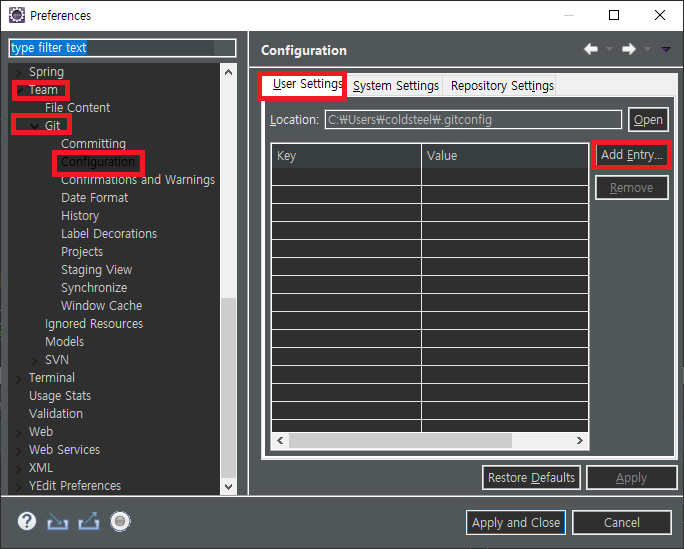Open the forward history dropdown arrow
The width and height of the screenshot is (684, 549).
pyautogui.click(x=647, y=49)
